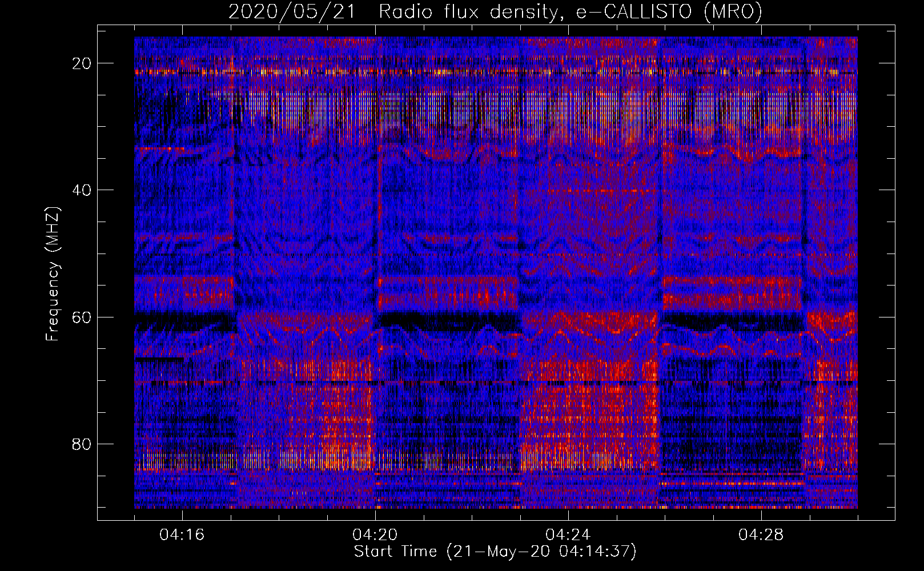
Task: Click the 60 MHz frequency tick label
Action: tap(82, 317)
